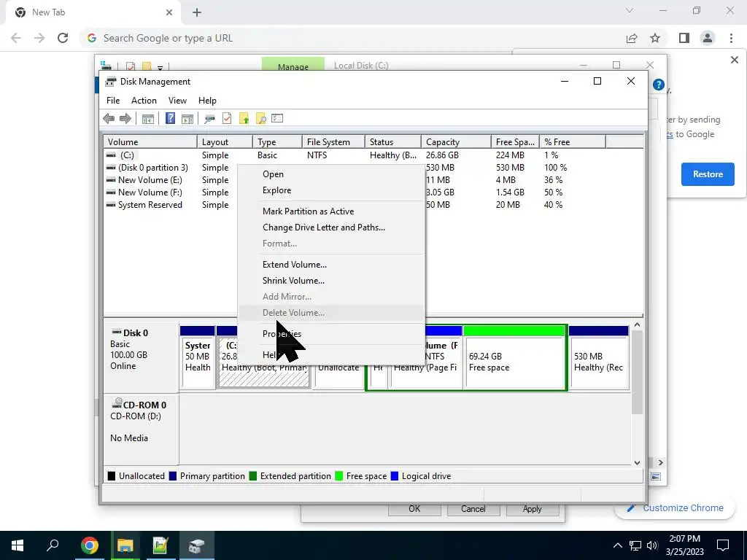Viewport: 747px width, 560px height.
Task: Show/hide console tree toolbar icon
Action: pyautogui.click(x=148, y=119)
